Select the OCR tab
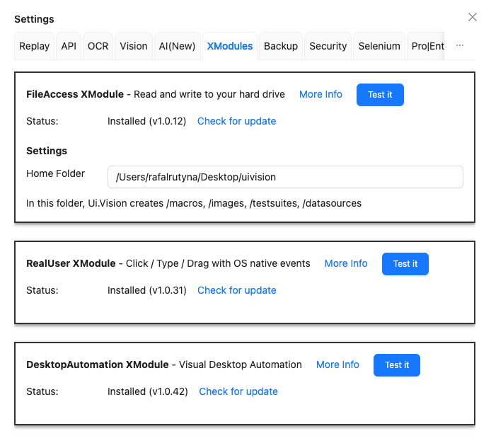This screenshot has width=491, height=448. (98, 46)
